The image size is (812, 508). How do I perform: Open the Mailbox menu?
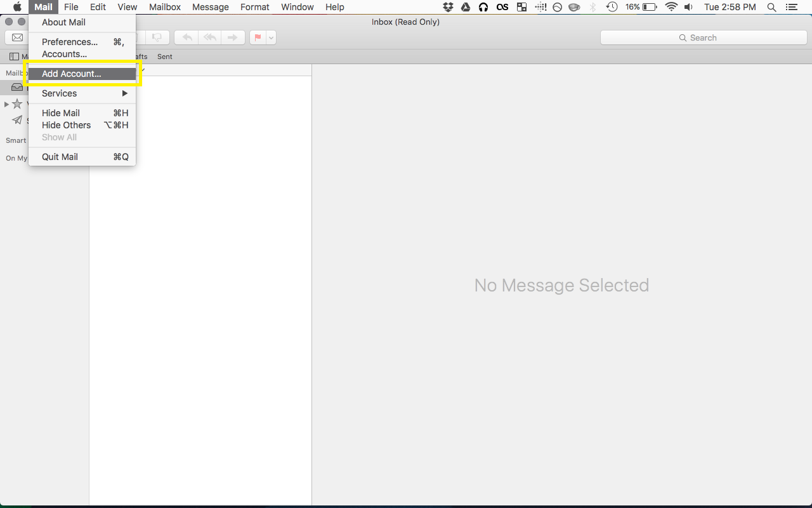[165, 7]
